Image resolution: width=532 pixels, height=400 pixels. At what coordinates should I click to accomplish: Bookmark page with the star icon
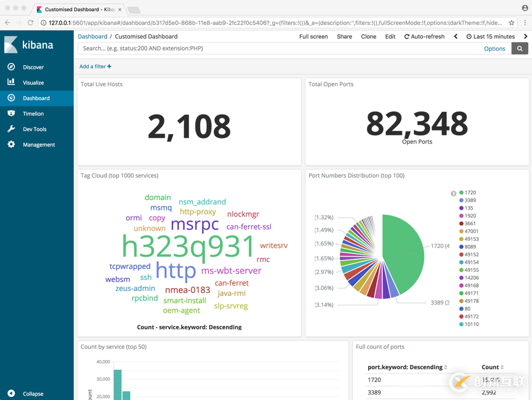[x=511, y=23]
